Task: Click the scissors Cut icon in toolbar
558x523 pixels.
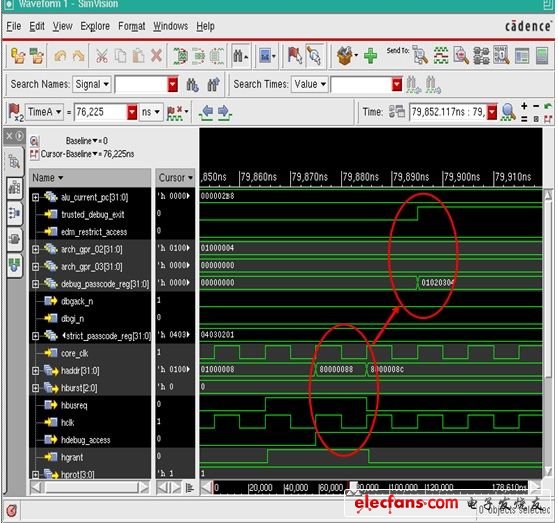Action: pyautogui.click(x=102, y=56)
